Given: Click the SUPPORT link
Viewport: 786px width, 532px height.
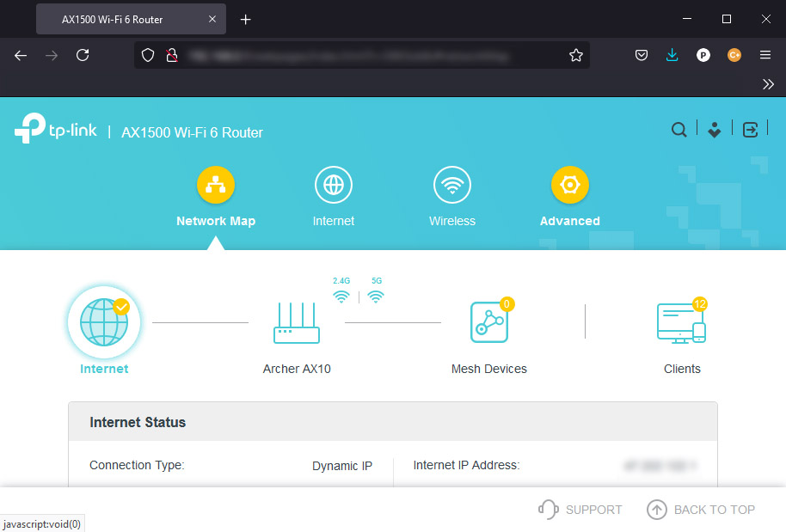Looking at the screenshot, I should 580,510.
